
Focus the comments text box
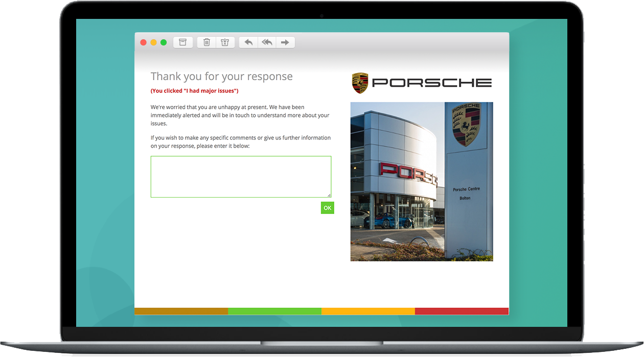click(240, 176)
